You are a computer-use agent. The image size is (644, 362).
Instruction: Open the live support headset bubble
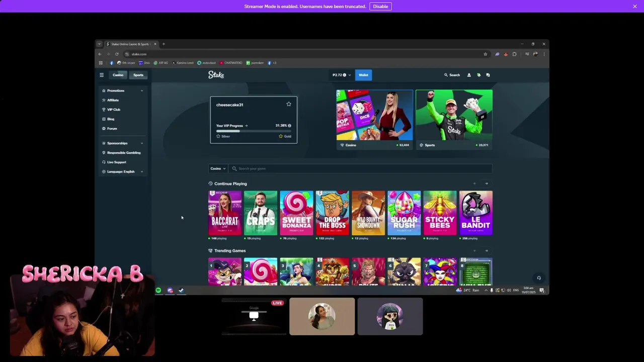point(538,278)
